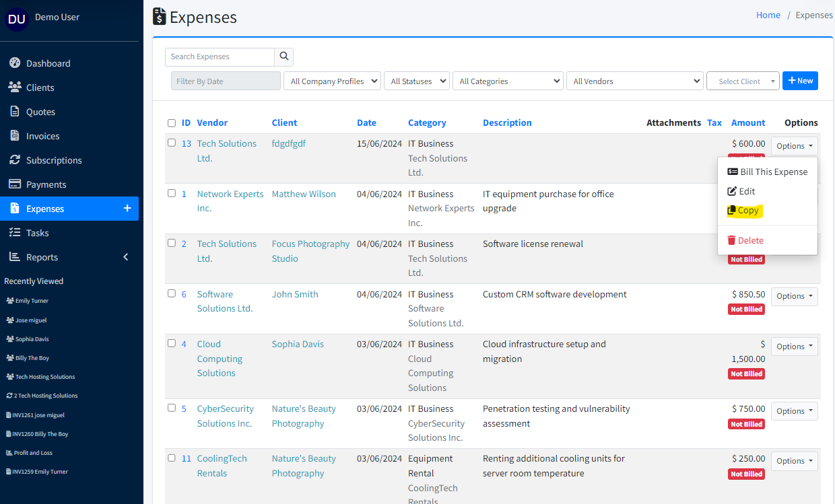The image size is (835, 504).
Task: Click the blue New button
Action: pyautogui.click(x=800, y=81)
